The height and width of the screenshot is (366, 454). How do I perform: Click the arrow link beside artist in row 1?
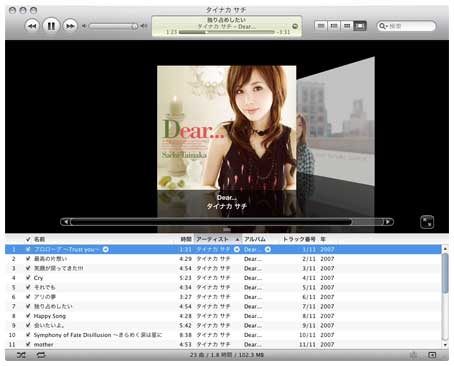(x=237, y=249)
